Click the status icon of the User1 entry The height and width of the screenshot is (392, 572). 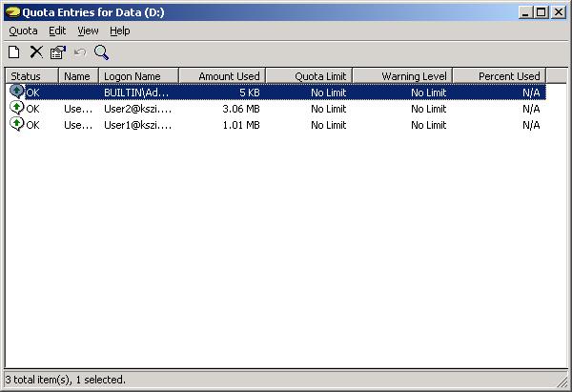(16, 124)
